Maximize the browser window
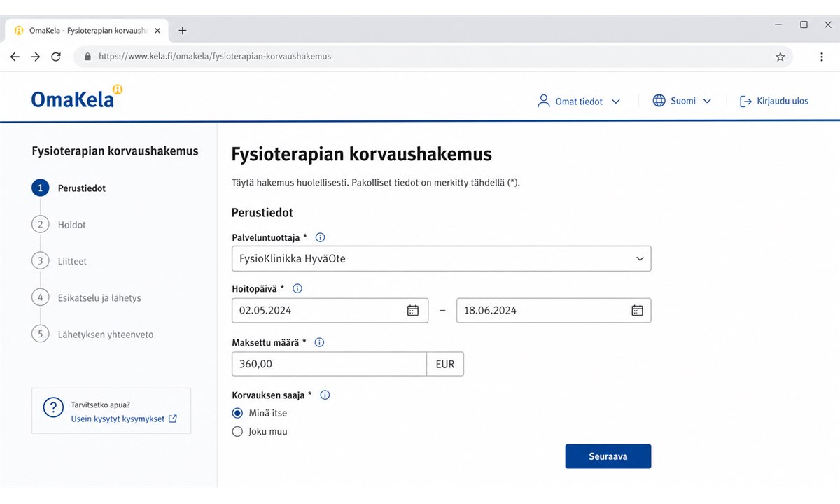Image resolution: width=840 pixels, height=504 pixels. pyautogui.click(x=804, y=25)
